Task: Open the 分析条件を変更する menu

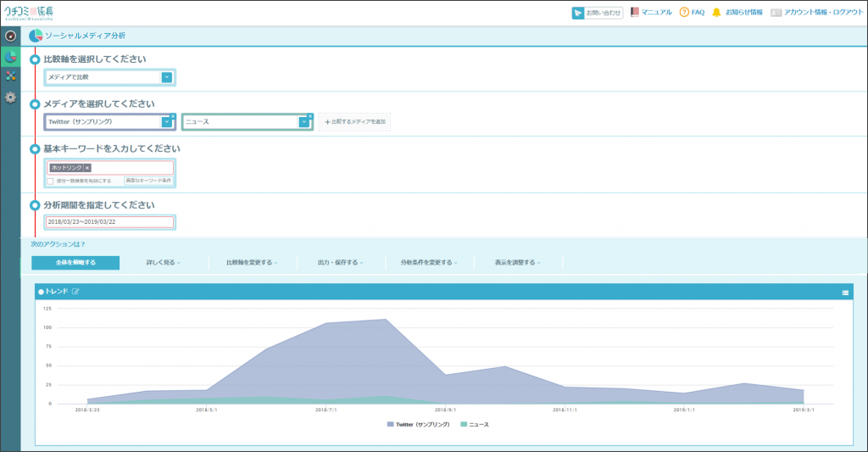Action: click(x=429, y=263)
